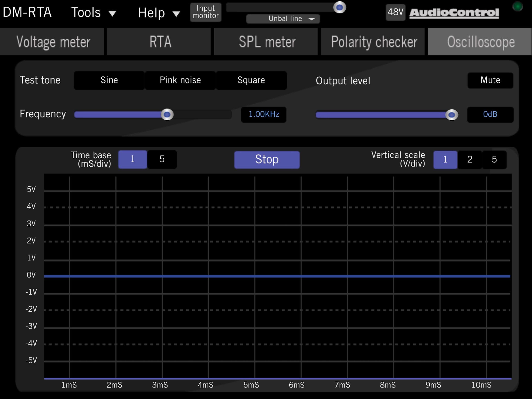Click the AudioControl logo
Screen dimensions: 532x399
point(454,13)
